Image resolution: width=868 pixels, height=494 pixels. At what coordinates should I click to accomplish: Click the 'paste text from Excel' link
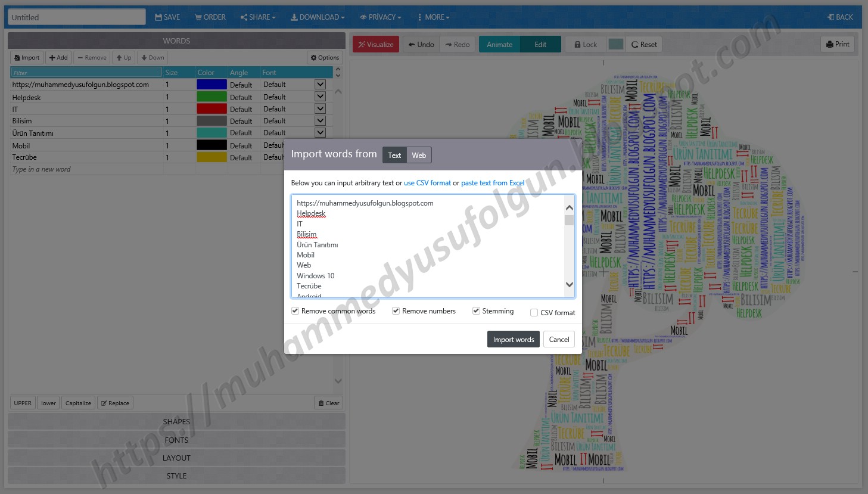click(493, 183)
